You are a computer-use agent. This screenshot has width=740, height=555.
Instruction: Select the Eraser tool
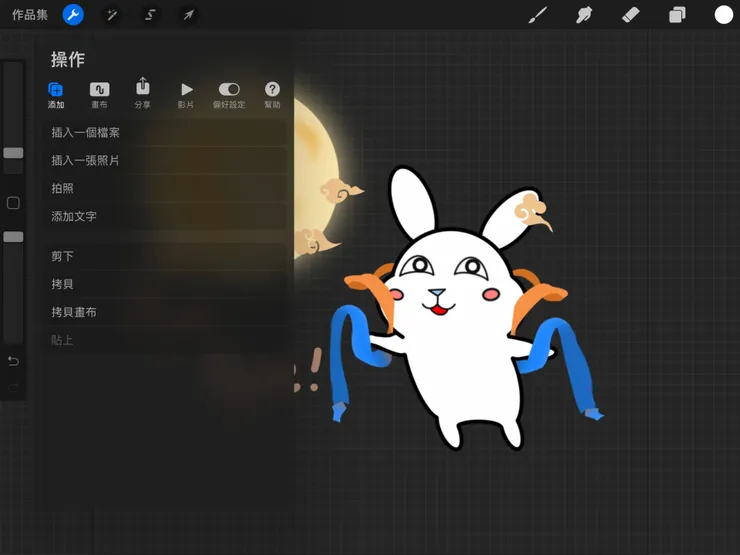pyautogui.click(x=630, y=15)
